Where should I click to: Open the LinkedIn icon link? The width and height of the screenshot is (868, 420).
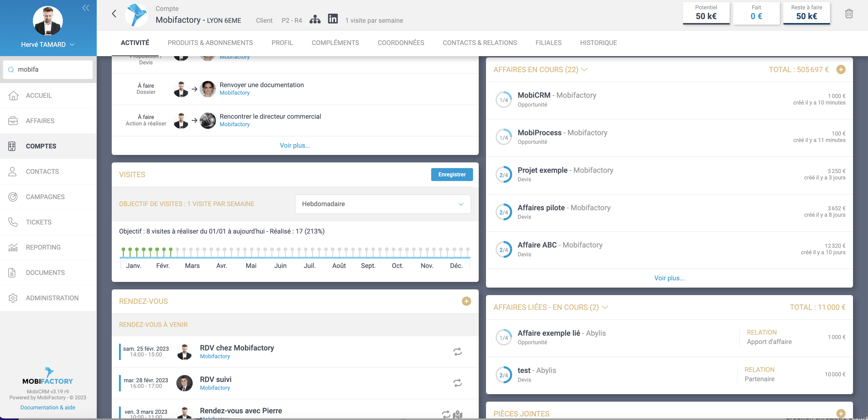point(333,19)
